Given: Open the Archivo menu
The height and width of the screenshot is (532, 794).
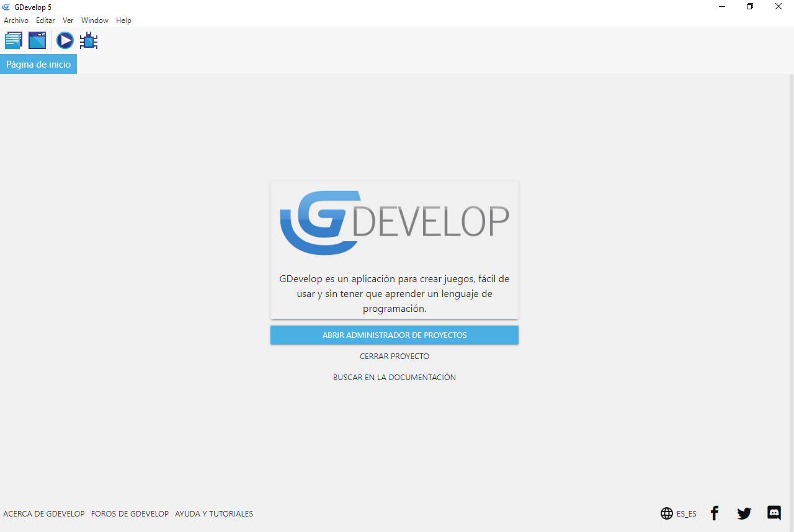Looking at the screenshot, I should (x=16, y=20).
